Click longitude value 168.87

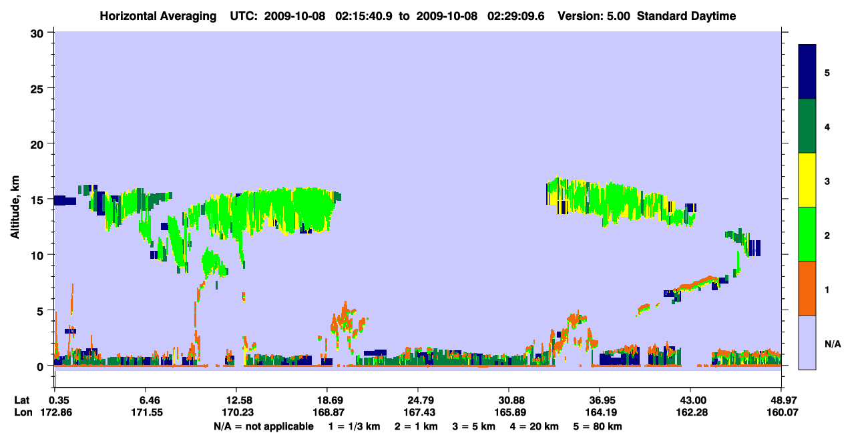(x=327, y=413)
